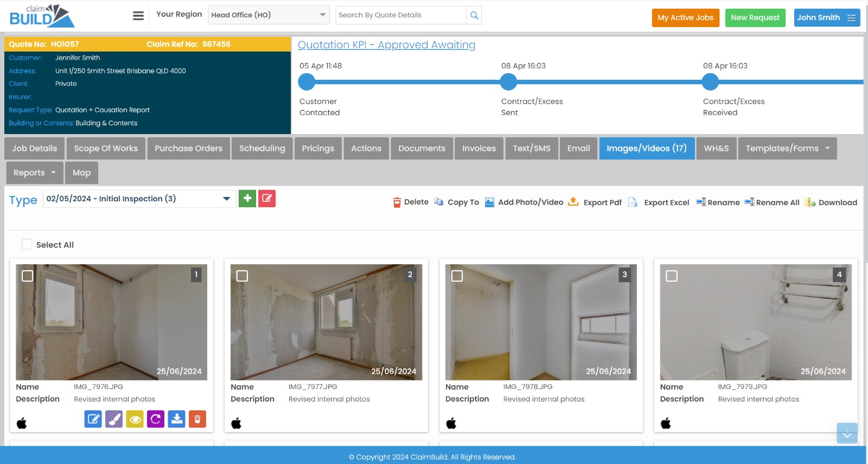868x464 pixels.
Task: Toggle the yellow eye visibility on IMG_7976.JPG
Action: tap(135, 419)
